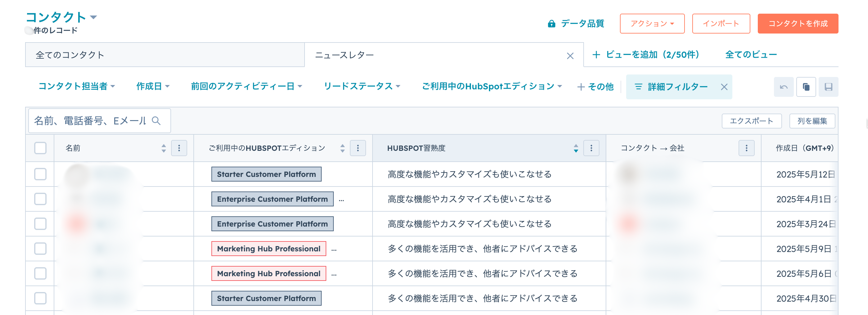Click the sort arrows on HUBSPOT習熟度 column
The image size is (868, 315).
coord(576,148)
